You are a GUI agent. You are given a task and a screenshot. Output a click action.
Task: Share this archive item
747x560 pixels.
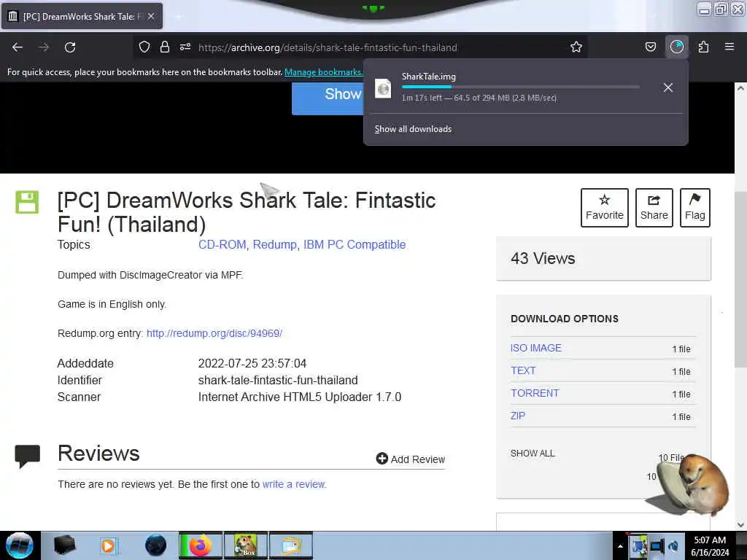[654, 208]
